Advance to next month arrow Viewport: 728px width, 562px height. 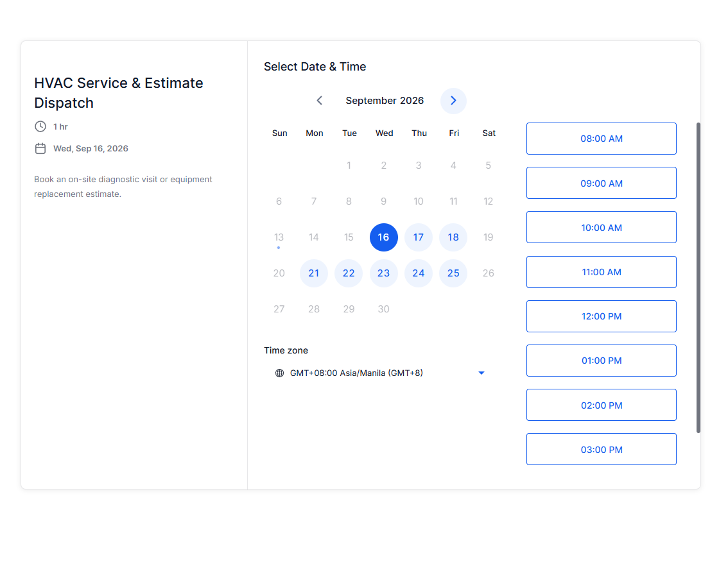(453, 101)
